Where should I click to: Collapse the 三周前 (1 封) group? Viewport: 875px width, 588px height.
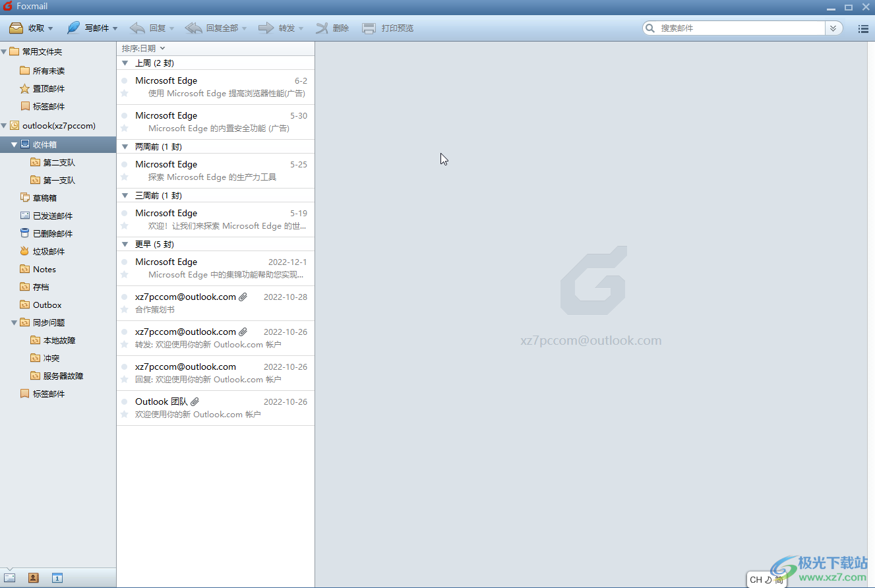coord(125,195)
